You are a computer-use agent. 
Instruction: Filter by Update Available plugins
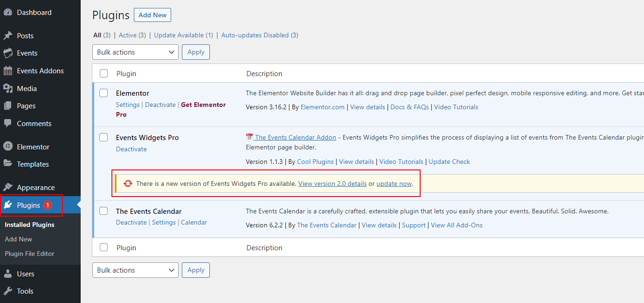tap(179, 35)
